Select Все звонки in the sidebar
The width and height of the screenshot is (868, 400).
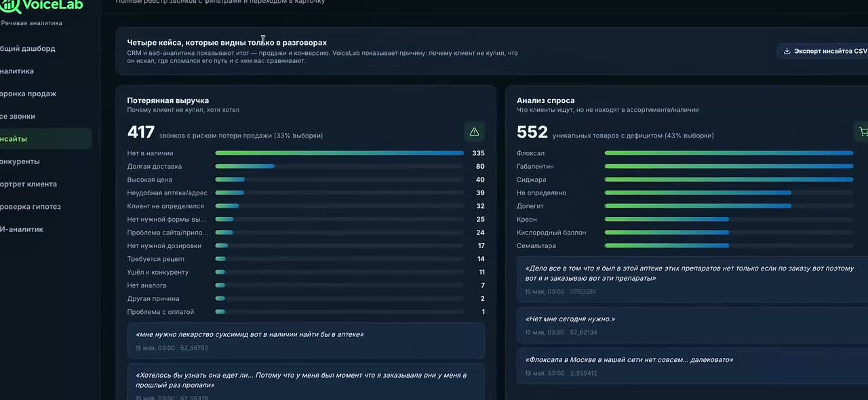click(x=18, y=117)
